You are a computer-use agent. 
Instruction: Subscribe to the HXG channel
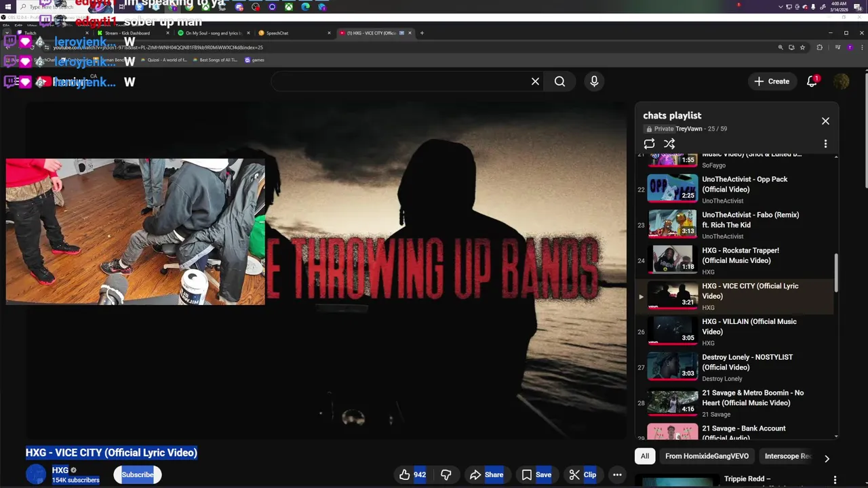[138, 474]
